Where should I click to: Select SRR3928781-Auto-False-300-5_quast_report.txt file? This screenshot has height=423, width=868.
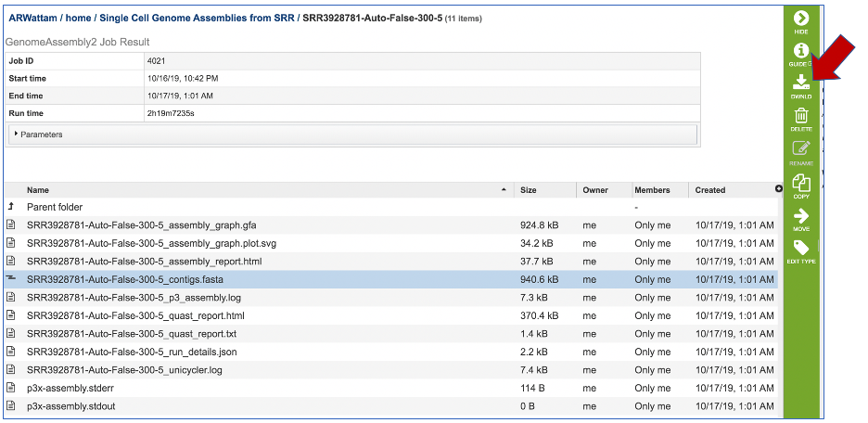131,334
